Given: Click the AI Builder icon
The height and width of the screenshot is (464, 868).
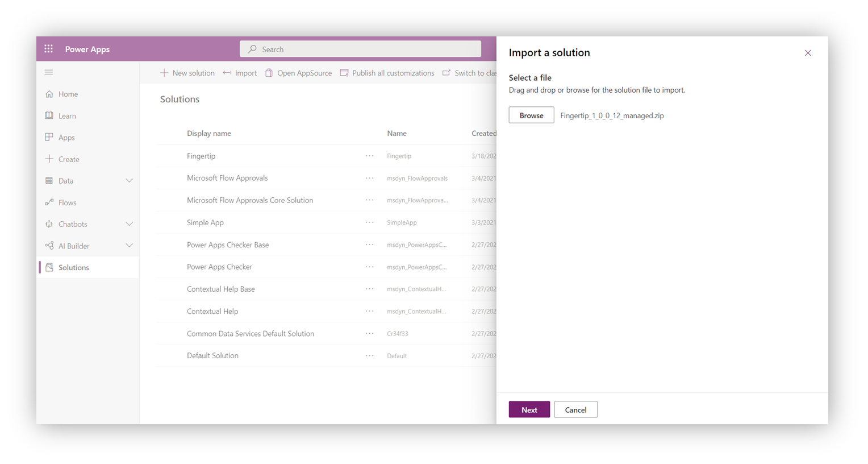Looking at the screenshot, I should coord(49,246).
